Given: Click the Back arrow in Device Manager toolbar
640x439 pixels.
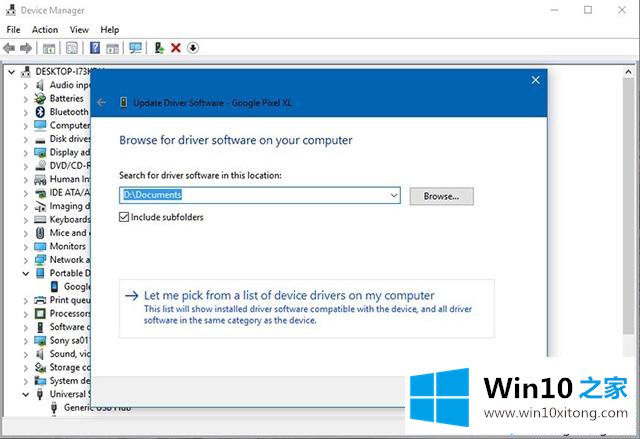Looking at the screenshot, I should (9, 48).
